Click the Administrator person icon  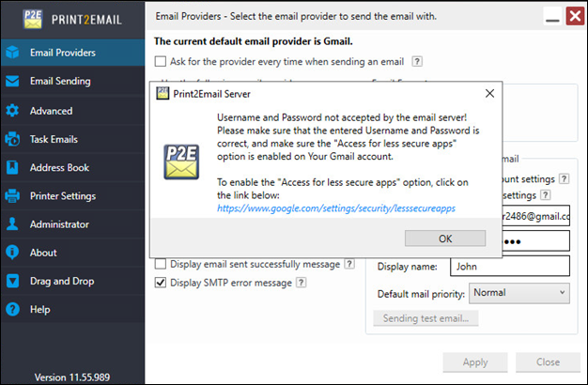(12, 223)
